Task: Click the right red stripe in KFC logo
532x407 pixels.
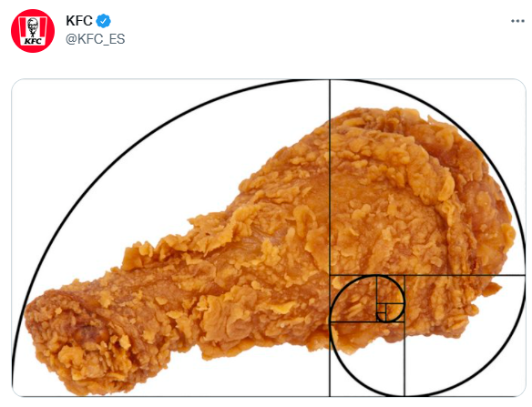Action: (43, 27)
